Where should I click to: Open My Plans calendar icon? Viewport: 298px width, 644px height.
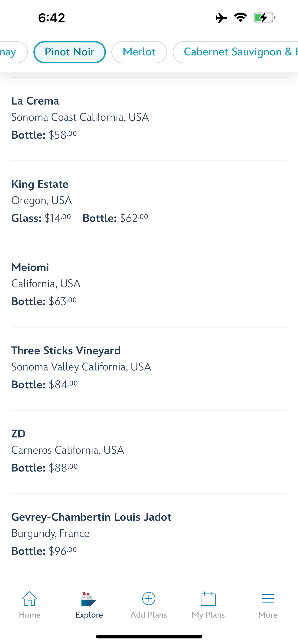208,599
